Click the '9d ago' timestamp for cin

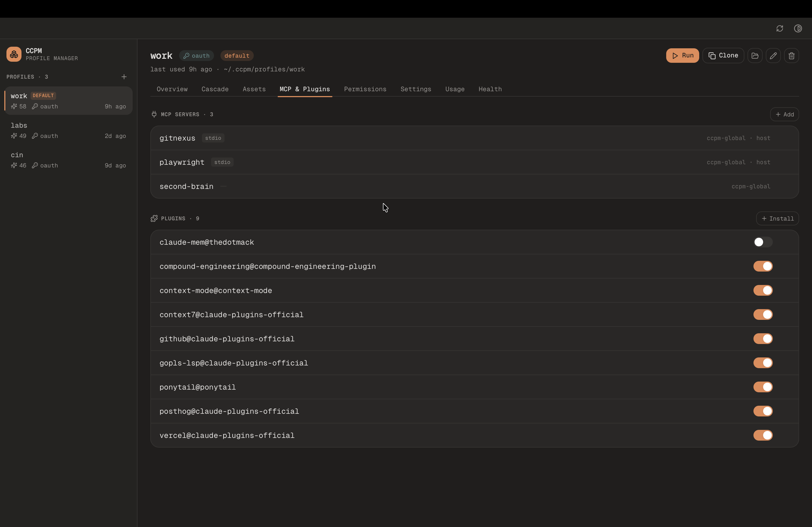(x=115, y=165)
